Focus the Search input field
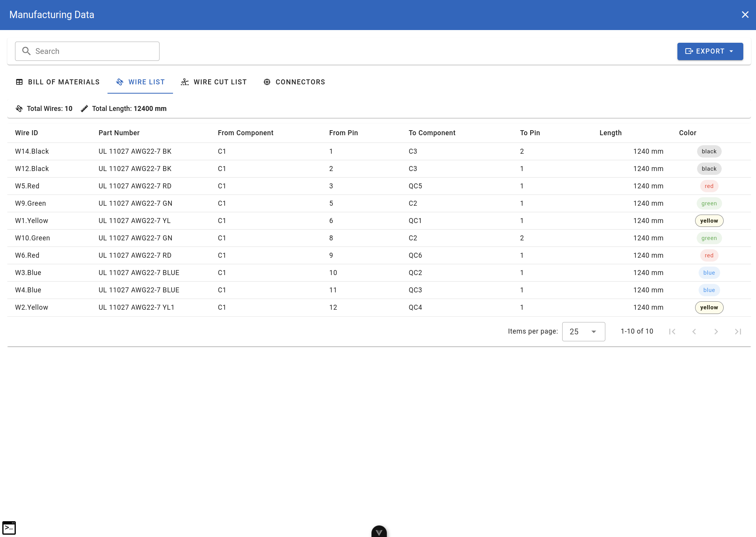The image size is (756, 537). point(94,51)
